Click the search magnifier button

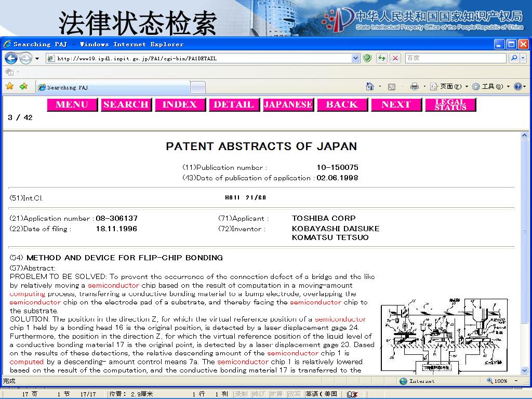click(514, 58)
